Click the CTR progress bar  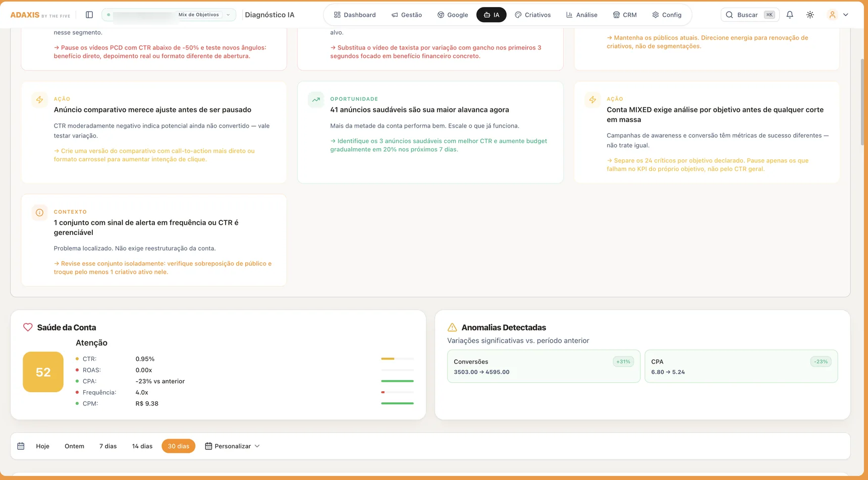pos(397,358)
